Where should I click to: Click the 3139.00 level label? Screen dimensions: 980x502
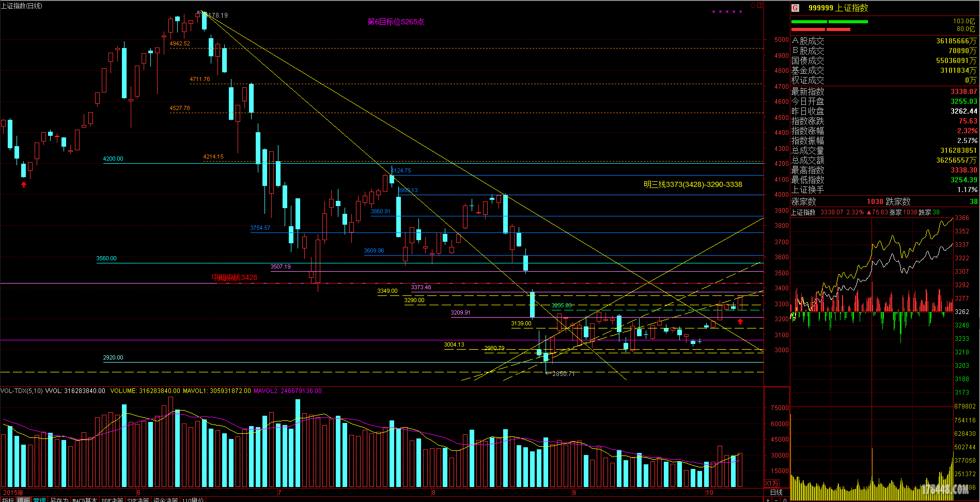521,323
